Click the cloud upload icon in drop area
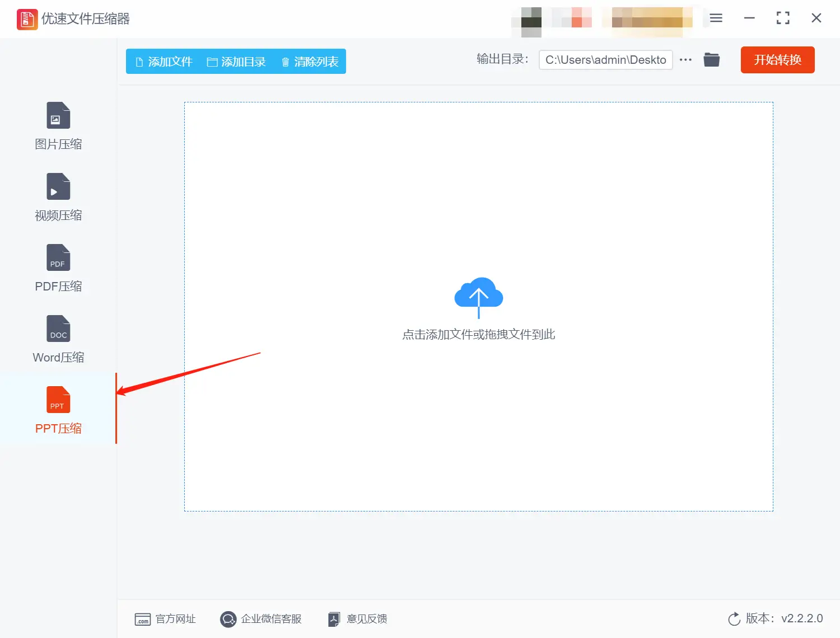The width and height of the screenshot is (840, 638). pyautogui.click(x=478, y=297)
